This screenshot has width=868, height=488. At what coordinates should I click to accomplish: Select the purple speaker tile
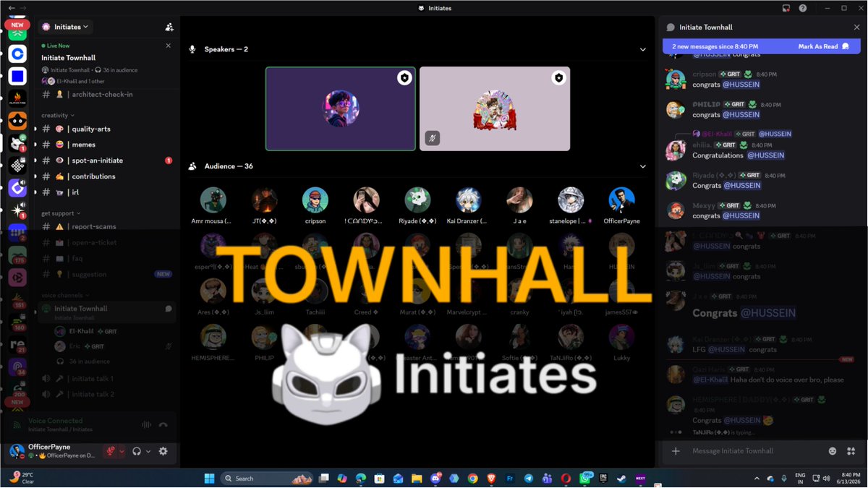pyautogui.click(x=341, y=108)
